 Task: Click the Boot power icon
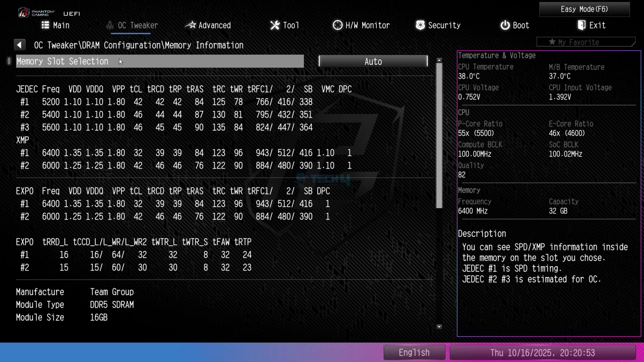tap(505, 25)
